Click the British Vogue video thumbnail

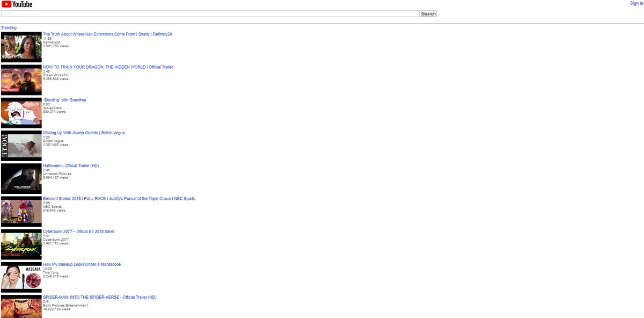tap(21, 146)
